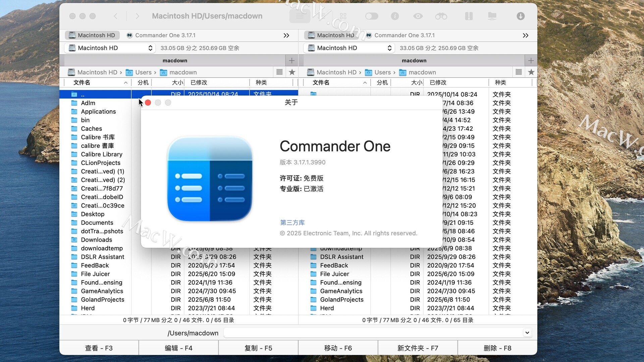The image size is (644, 362).
Task: Expand left panel drive overflow chevrons
Action: click(286, 36)
